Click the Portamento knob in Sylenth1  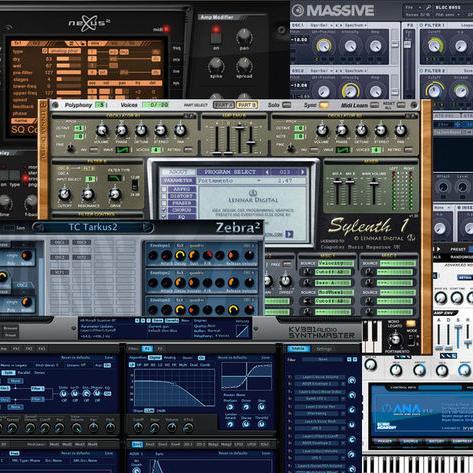(395, 340)
